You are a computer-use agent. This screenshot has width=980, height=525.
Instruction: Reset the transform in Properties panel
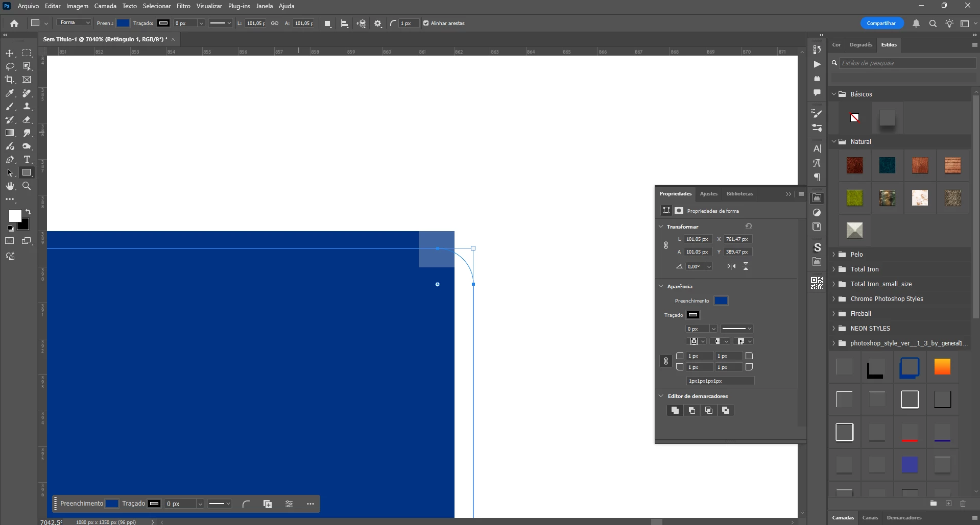point(749,226)
